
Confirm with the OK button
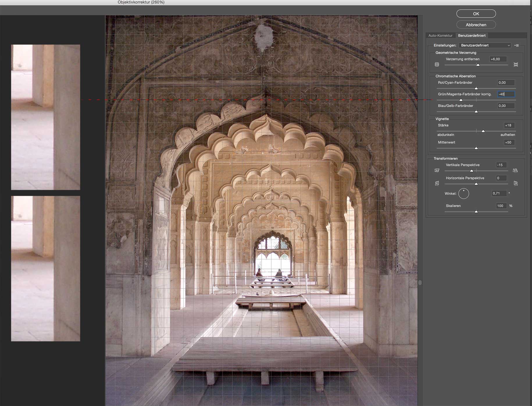tap(476, 14)
